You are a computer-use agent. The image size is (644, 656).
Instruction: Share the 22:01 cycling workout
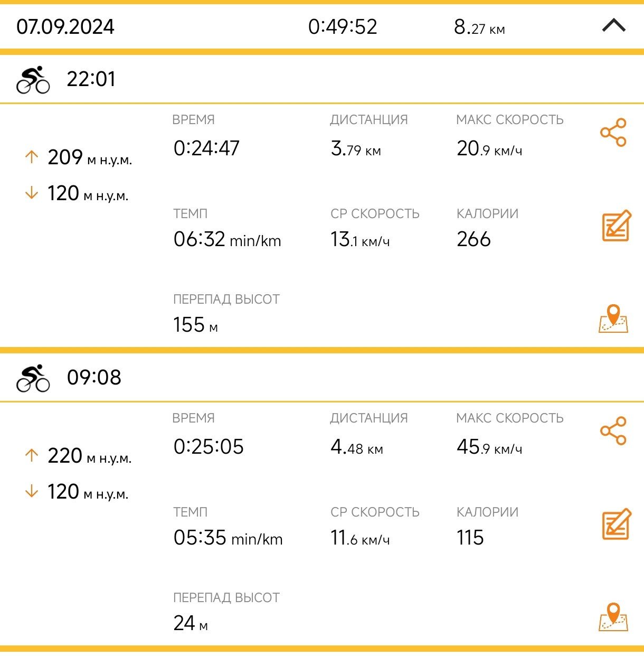point(613,133)
